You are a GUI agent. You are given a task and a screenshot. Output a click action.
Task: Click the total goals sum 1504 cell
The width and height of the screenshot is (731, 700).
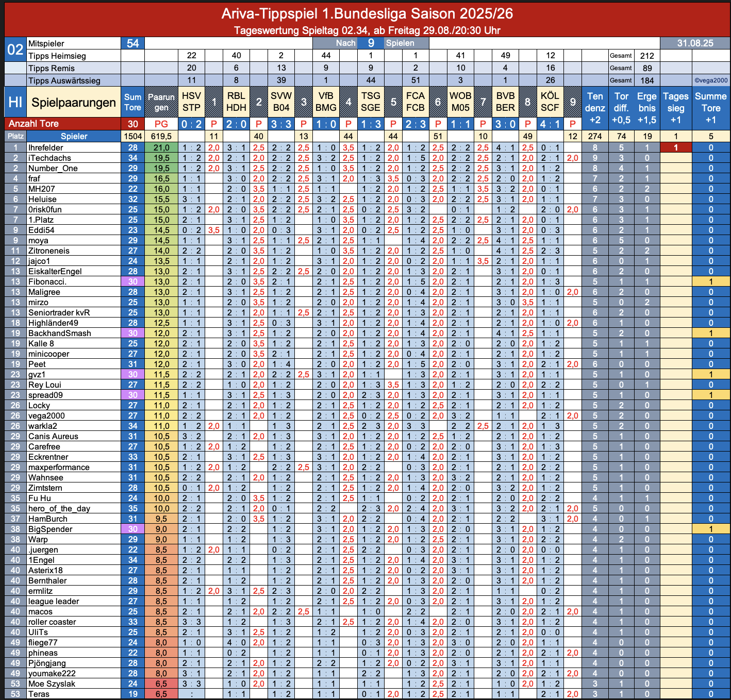click(x=132, y=136)
